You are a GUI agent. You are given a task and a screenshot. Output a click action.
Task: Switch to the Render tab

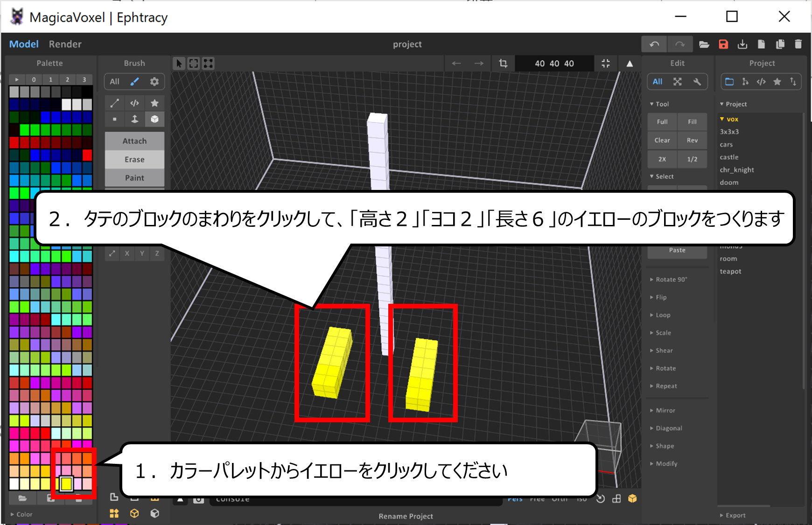65,44
